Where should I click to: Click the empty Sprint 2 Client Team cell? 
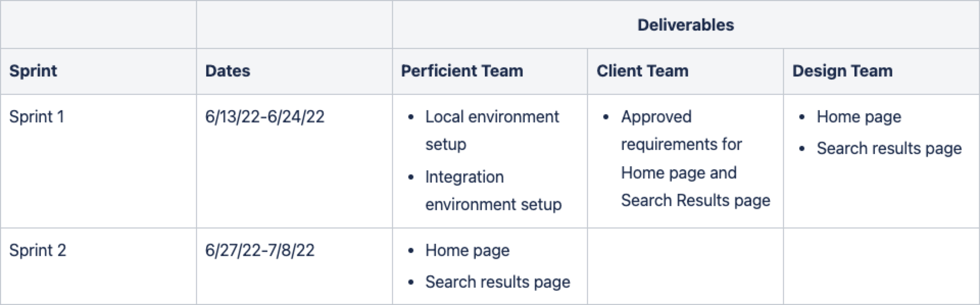685,266
